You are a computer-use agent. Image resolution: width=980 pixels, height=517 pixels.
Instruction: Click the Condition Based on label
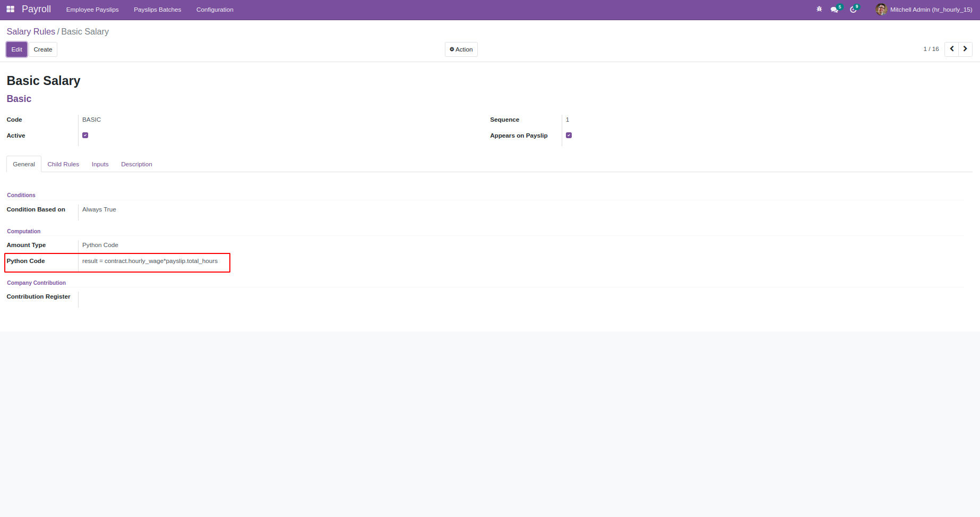click(36, 209)
